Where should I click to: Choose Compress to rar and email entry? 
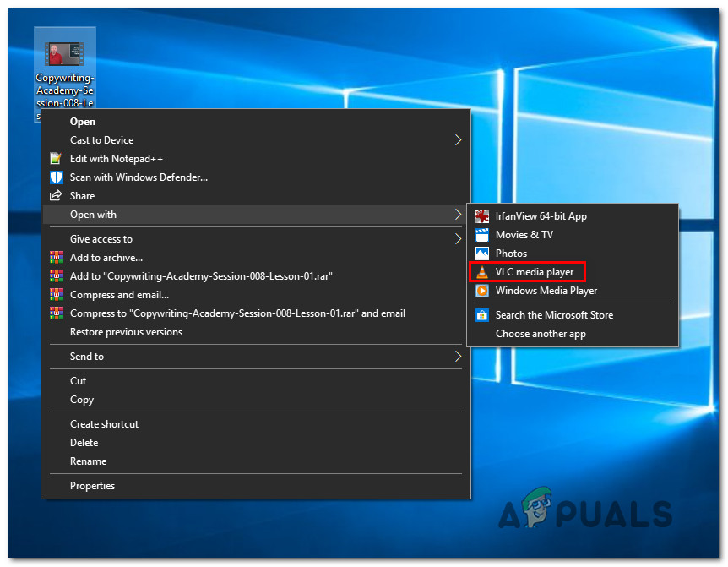(256, 313)
